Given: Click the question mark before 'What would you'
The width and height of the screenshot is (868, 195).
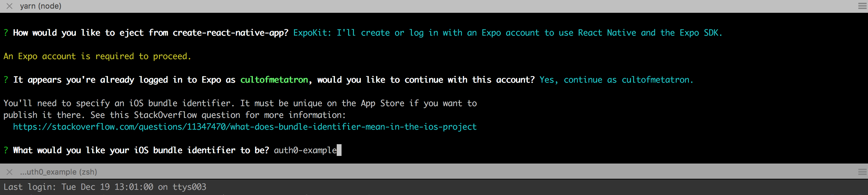Looking at the screenshot, I should pyautogui.click(x=6, y=150).
